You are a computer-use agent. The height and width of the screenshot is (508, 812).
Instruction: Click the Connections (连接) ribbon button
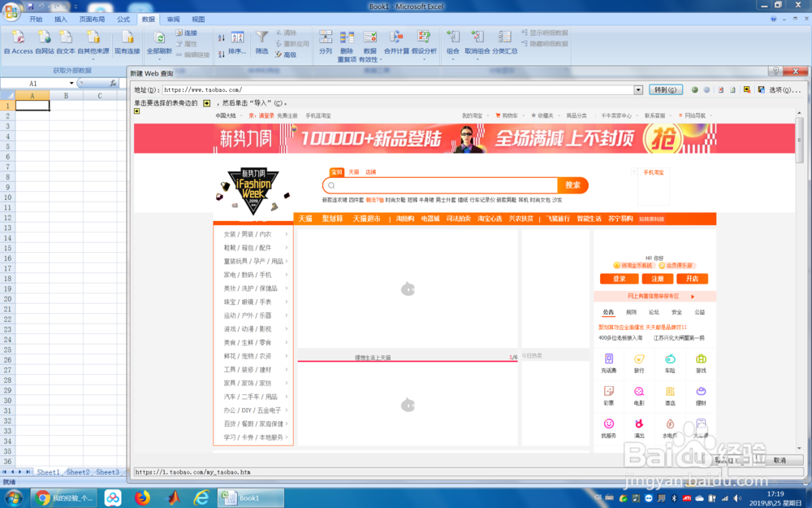click(187, 33)
